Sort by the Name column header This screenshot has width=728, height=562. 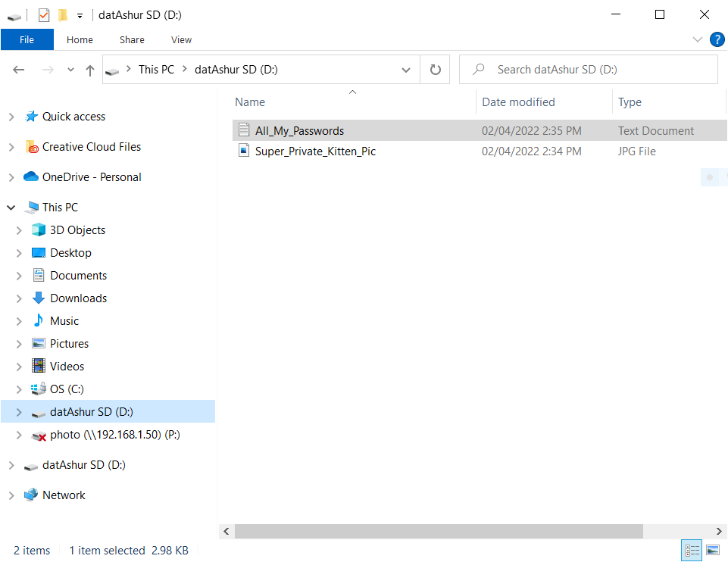pyautogui.click(x=250, y=102)
